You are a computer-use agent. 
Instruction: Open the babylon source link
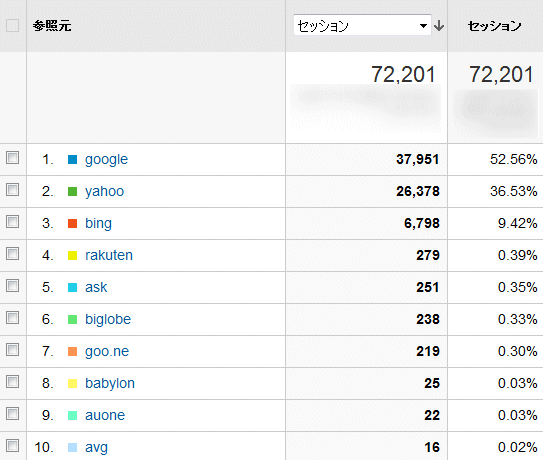click(x=110, y=383)
